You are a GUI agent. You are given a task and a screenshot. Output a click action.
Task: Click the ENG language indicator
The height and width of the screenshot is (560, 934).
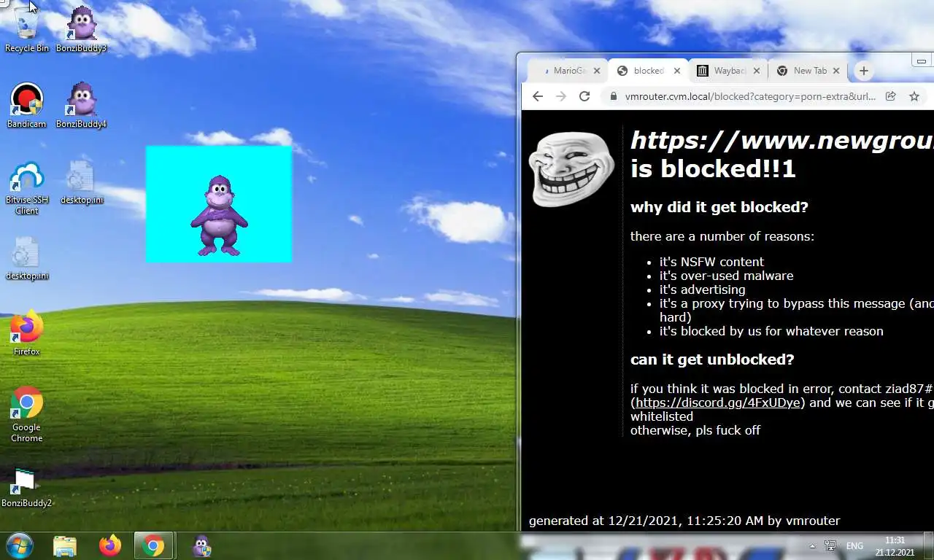[854, 546]
